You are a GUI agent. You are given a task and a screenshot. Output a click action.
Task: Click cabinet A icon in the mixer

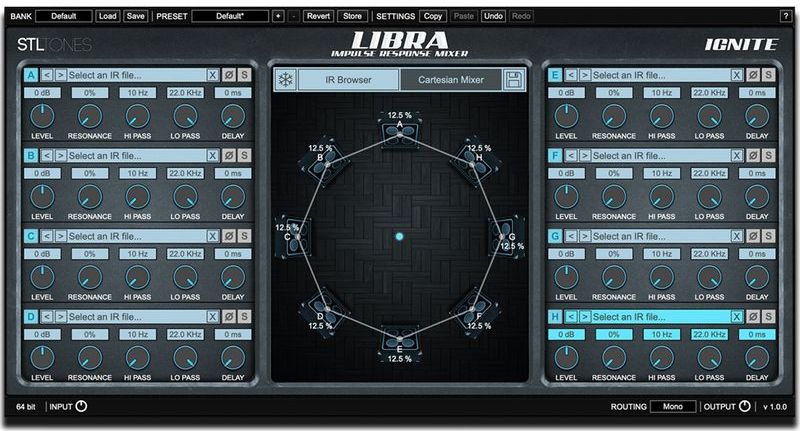pyautogui.click(x=399, y=132)
